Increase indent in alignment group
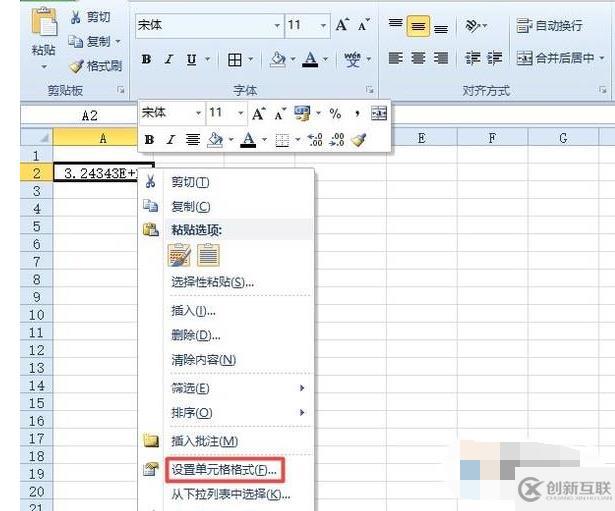The width and height of the screenshot is (615, 511). pos(494,58)
